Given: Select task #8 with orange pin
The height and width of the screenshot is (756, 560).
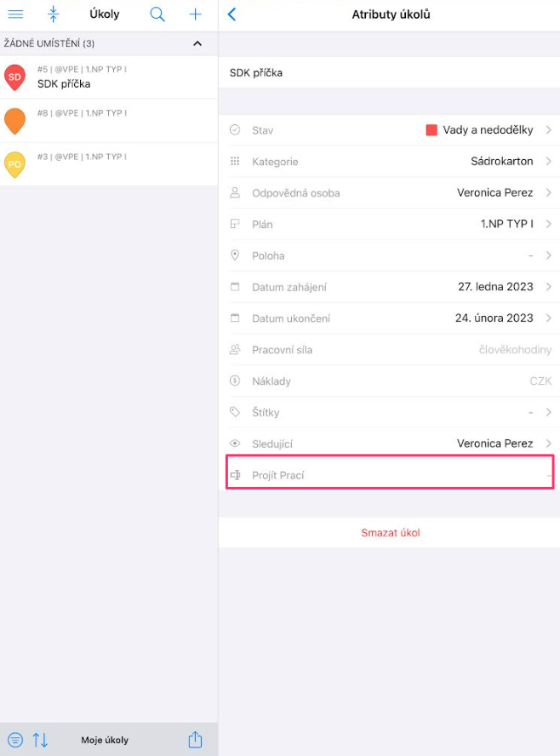Looking at the screenshot, I should [109, 121].
